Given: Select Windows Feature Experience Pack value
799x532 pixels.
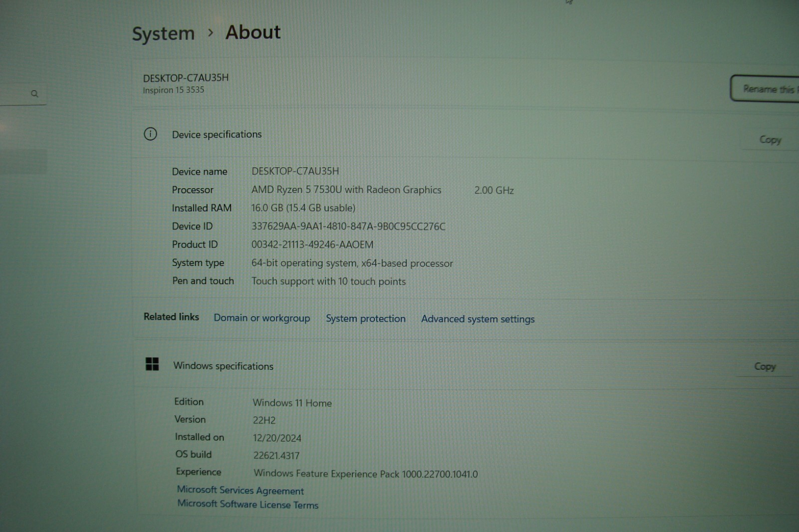Looking at the screenshot, I should click(x=366, y=474).
